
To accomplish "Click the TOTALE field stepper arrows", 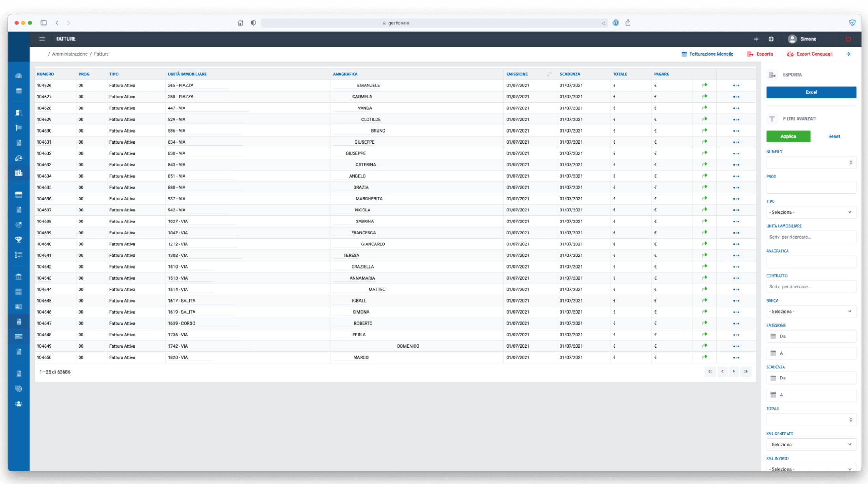I will (851, 420).
